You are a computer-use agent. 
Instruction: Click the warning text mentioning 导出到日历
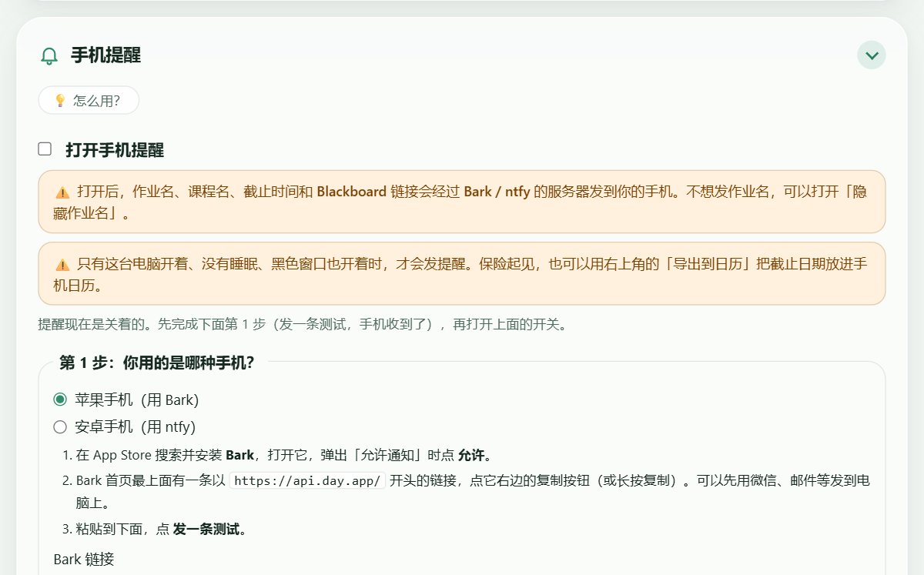tap(461, 275)
